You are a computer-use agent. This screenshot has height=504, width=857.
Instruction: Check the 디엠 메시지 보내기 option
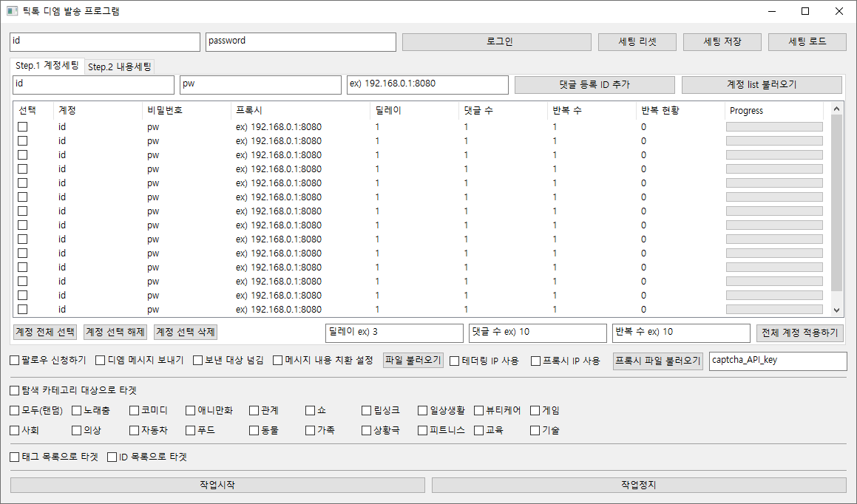point(101,361)
